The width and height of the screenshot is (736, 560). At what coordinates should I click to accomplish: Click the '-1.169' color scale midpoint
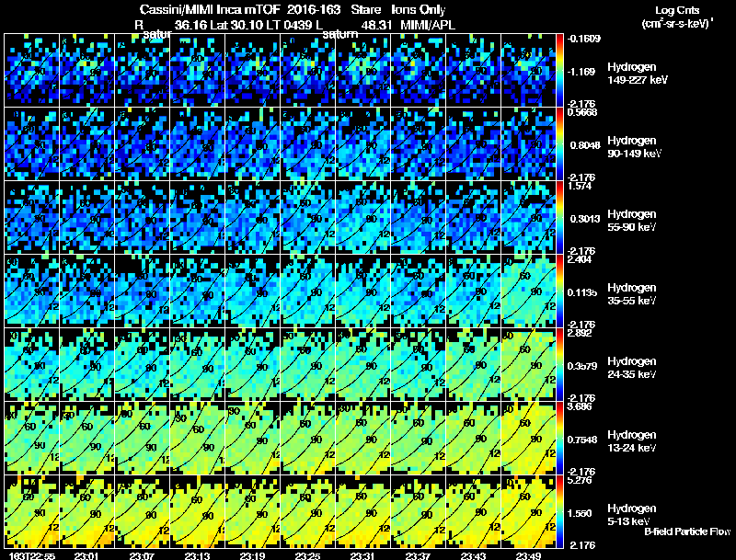pos(581,72)
